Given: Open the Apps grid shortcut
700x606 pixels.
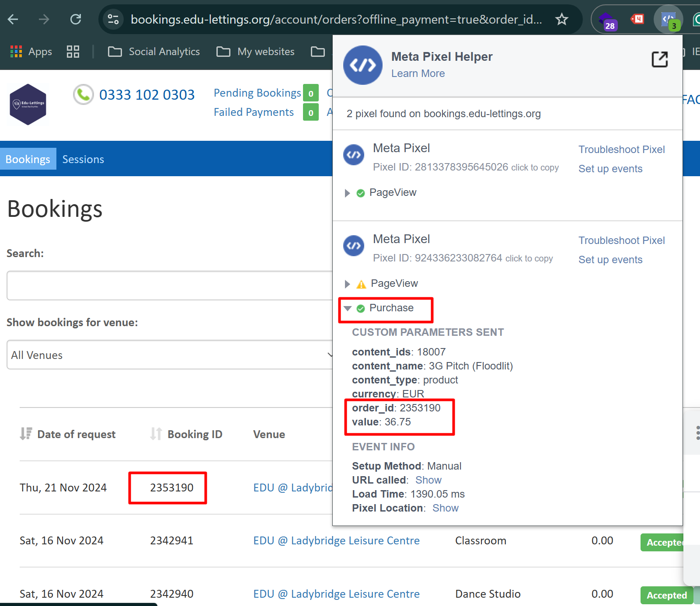Looking at the screenshot, I should point(31,52).
